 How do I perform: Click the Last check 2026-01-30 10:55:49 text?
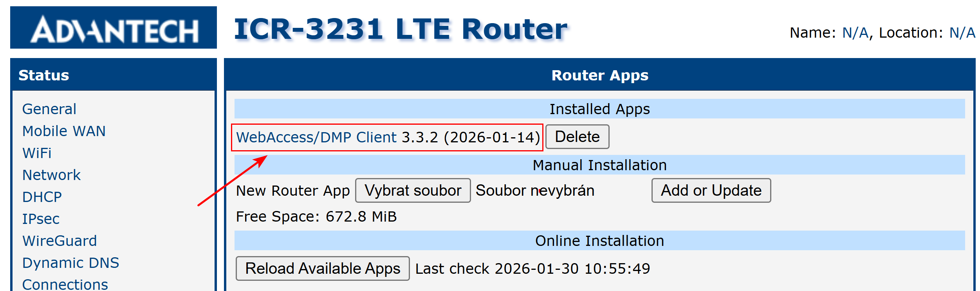532,269
